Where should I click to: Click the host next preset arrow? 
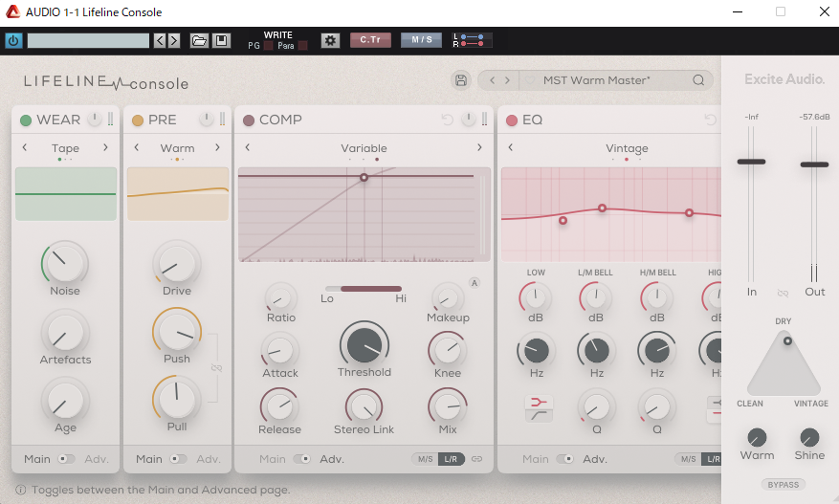click(x=174, y=41)
